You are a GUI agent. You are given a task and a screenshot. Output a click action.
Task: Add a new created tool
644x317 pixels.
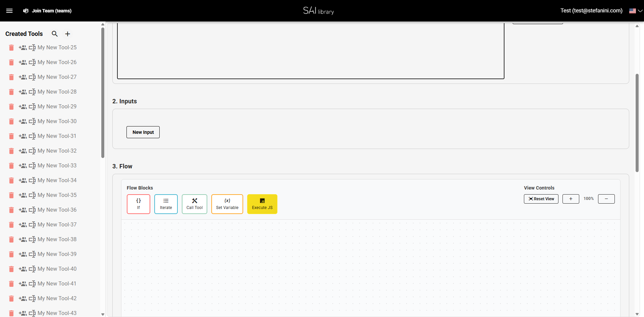coord(67,34)
